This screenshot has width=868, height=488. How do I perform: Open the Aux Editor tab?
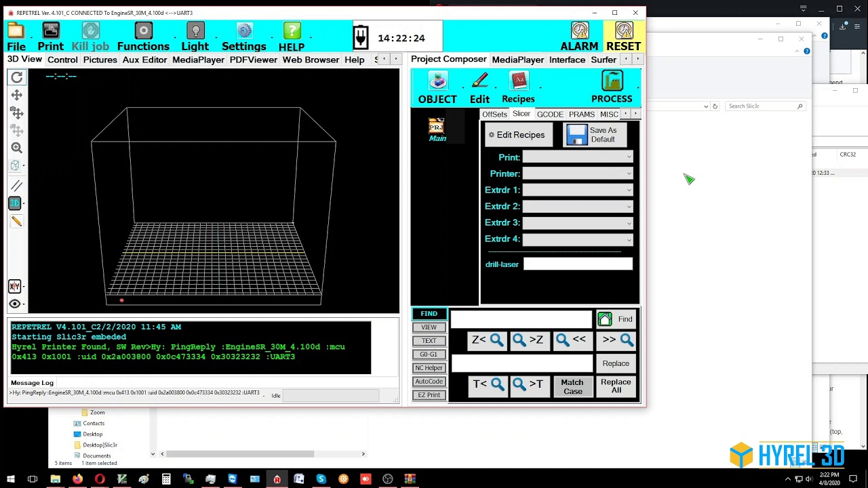pyautogui.click(x=144, y=60)
